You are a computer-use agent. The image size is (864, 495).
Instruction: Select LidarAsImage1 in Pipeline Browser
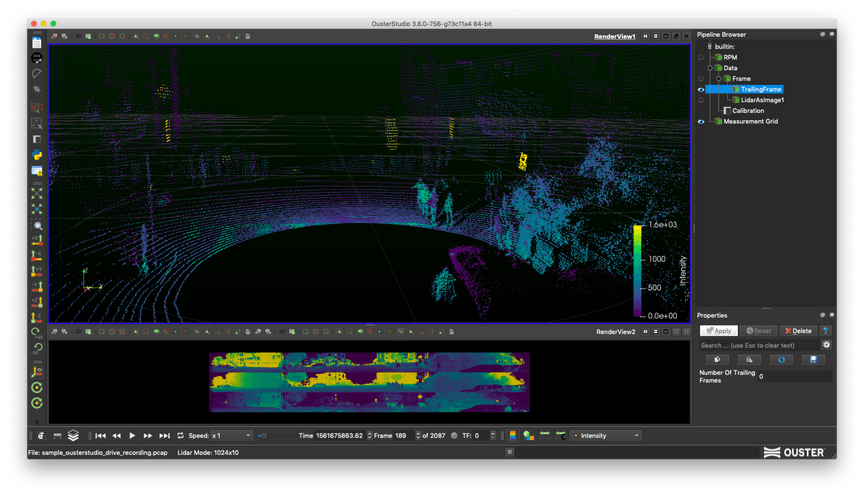pos(762,100)
